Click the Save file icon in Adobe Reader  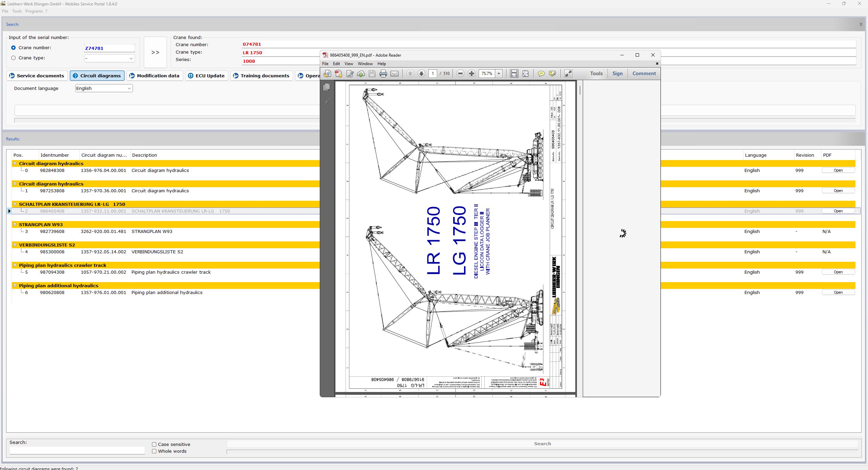372,74
